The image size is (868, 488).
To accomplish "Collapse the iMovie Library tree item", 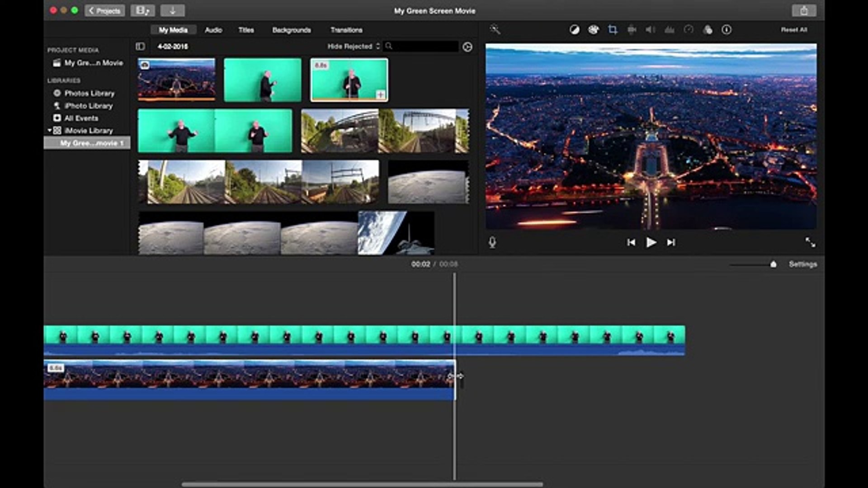I will [x=49, y=131].
